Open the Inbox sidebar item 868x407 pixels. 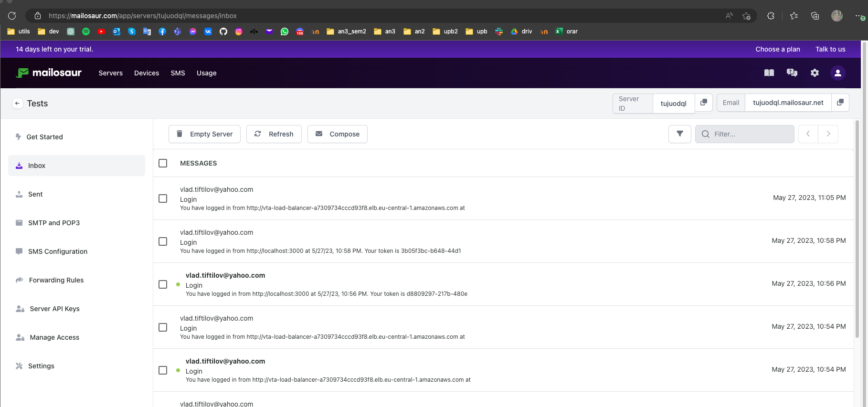[76, 166]
